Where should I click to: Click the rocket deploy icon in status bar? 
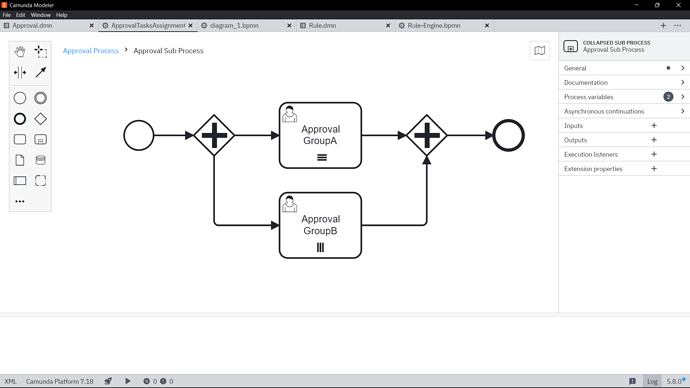pos(108,381)
